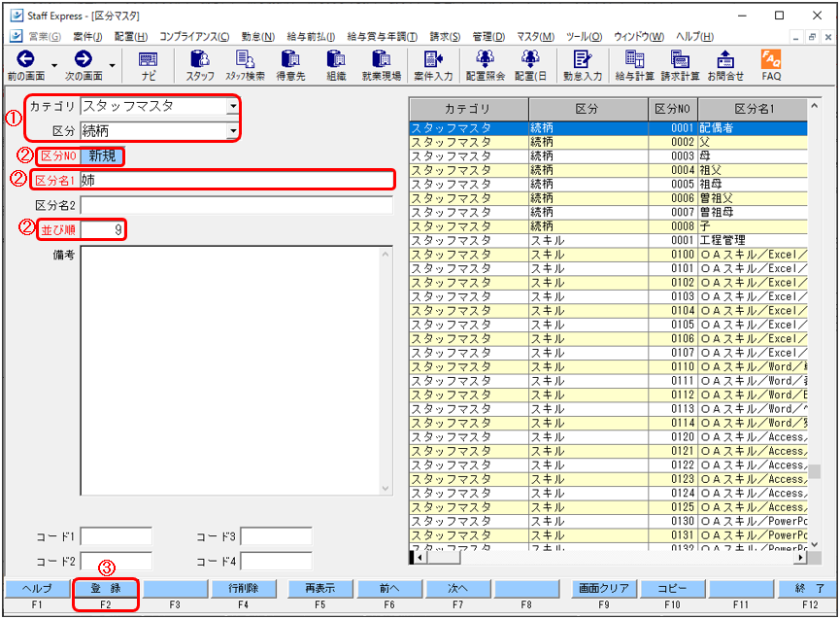This screenshot has height=619, width=840.
Task: Focus the コード3 input field
Action: point(276,536)
